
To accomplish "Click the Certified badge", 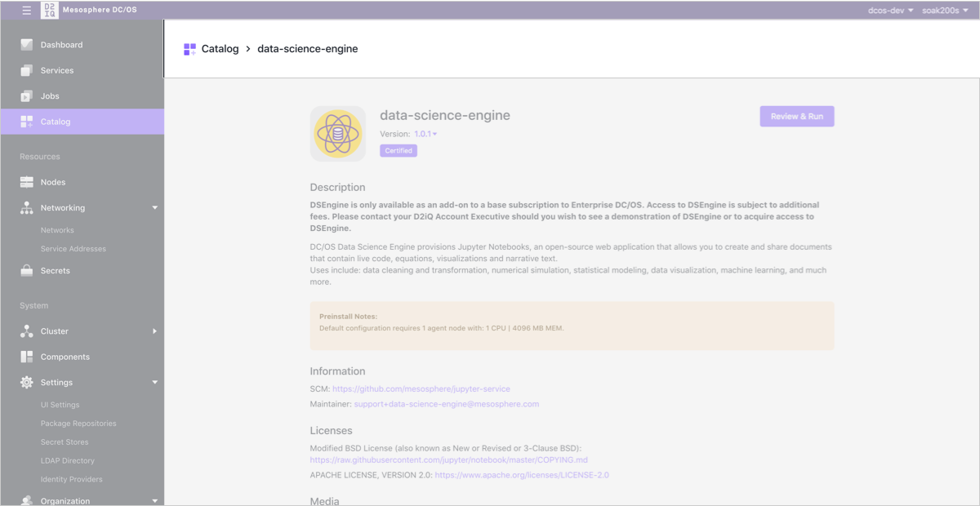I will 399,151.
